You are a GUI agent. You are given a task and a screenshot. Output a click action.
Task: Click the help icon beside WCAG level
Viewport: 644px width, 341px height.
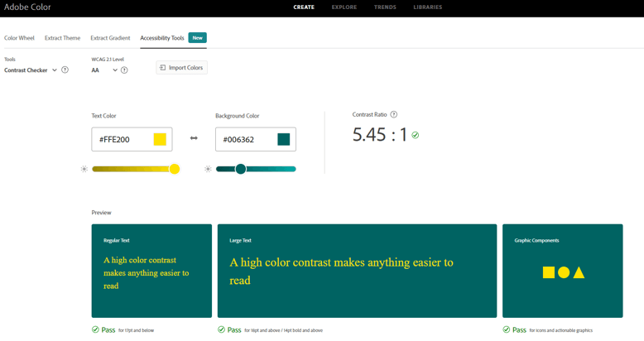pyautogui.click(x=124, y=70)
